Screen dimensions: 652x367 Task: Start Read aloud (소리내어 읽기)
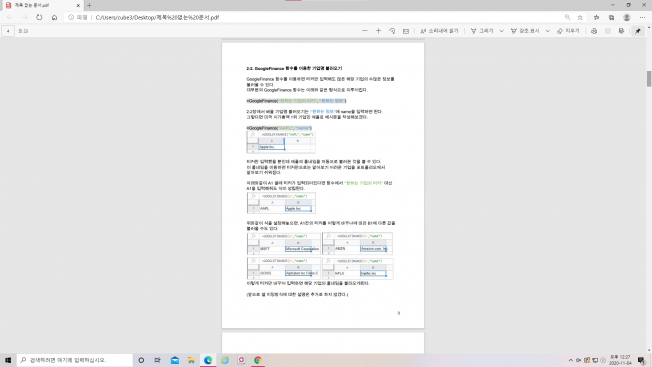(x=439, y=31)
